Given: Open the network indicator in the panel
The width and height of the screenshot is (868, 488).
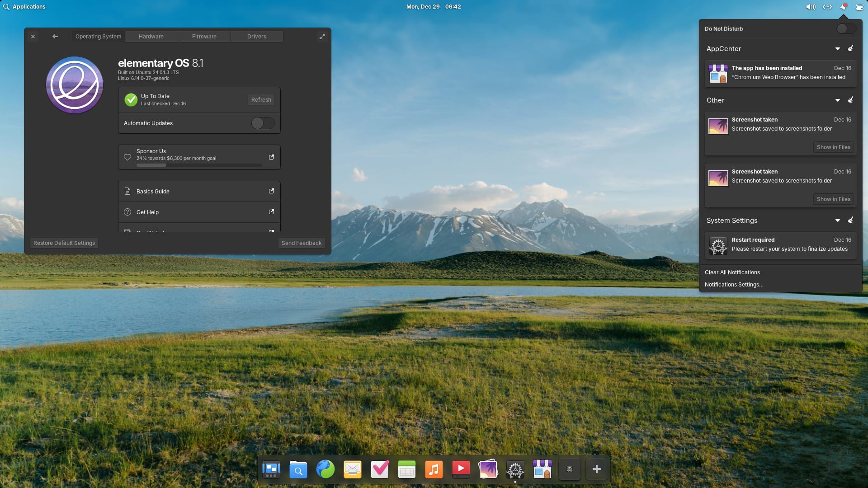Looking at the screenshot, I should tap(827, 6).
